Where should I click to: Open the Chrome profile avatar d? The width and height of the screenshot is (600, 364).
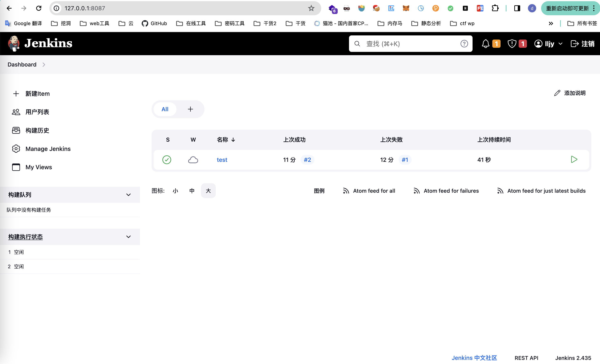(532, 8)
